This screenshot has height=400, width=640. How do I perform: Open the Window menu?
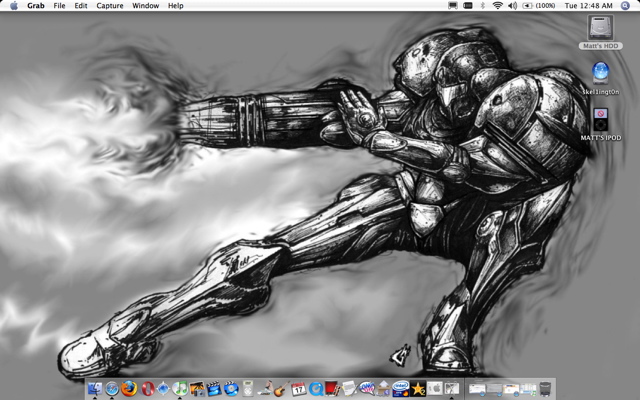tap(146, 6)
